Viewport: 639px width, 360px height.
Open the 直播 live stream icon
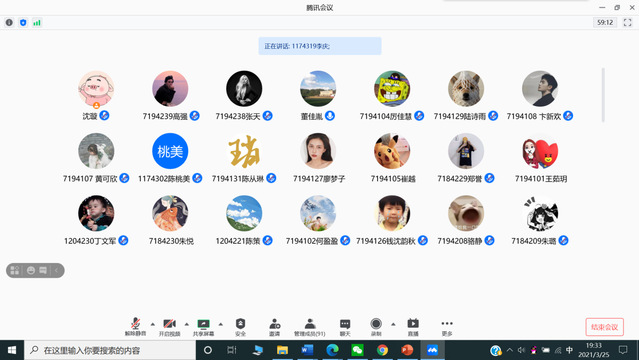click(413, 327)
